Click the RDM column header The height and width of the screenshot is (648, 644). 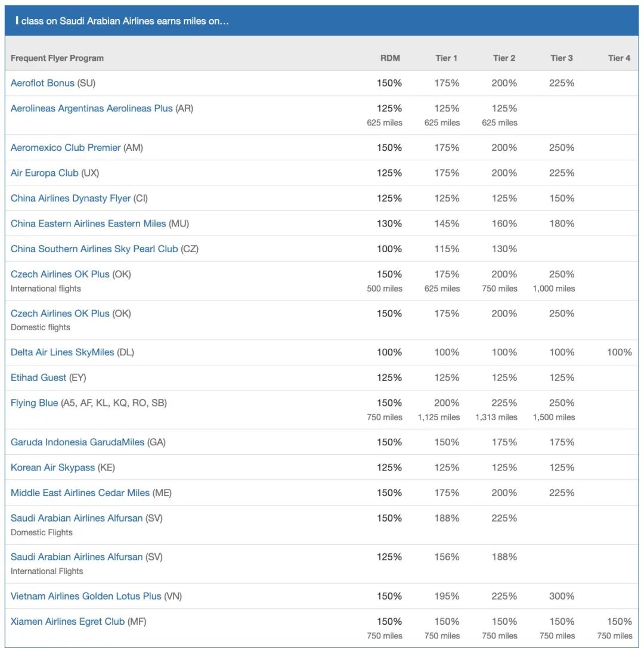pos(390,58)
